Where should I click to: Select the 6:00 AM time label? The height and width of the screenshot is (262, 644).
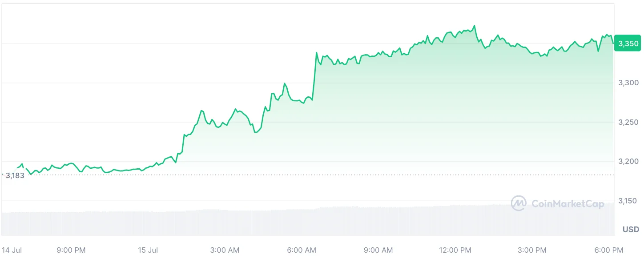click(x=302, y=250)
